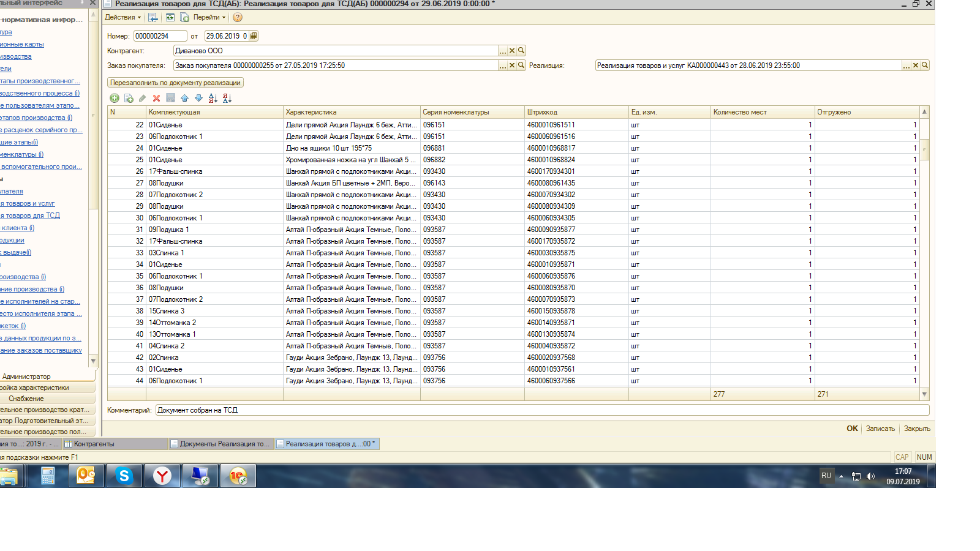Open the Заказ покупателя document with magnifier
The height and width of the screenshot is (551, 980).
[x=521, y=66]
